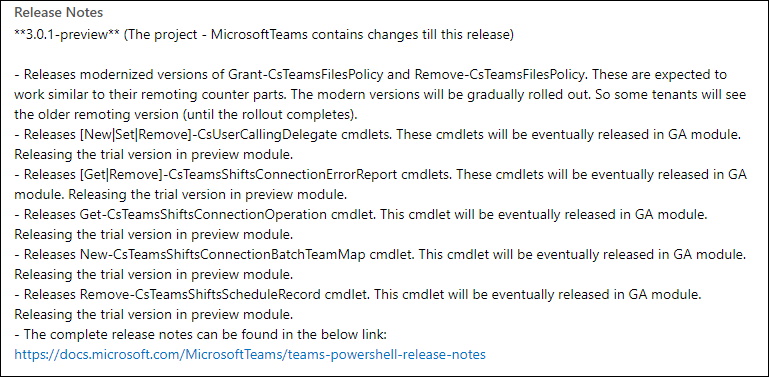Click the 'in the below link:' text
The image size is (769, 377).
click(x=339, y=334)
